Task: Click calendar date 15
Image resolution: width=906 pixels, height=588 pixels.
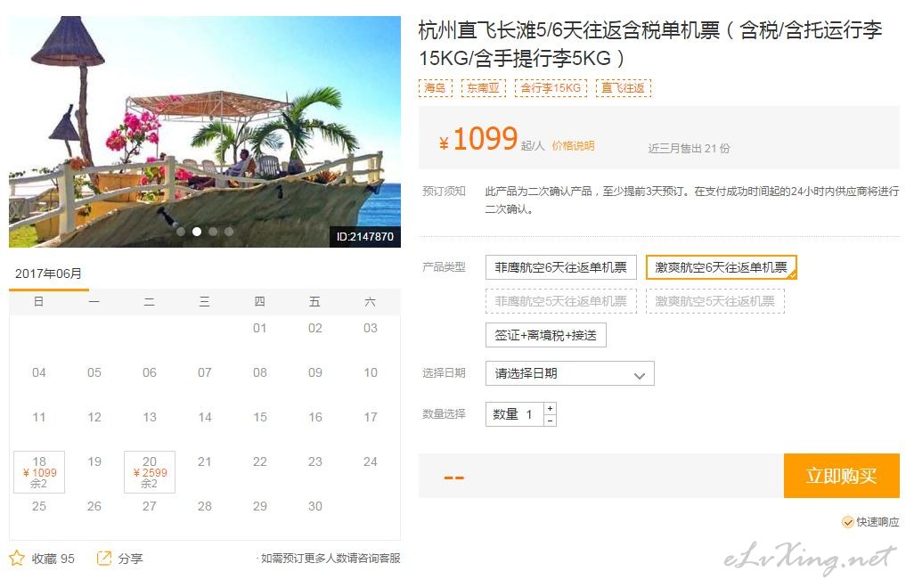Action: coord(260,417)
